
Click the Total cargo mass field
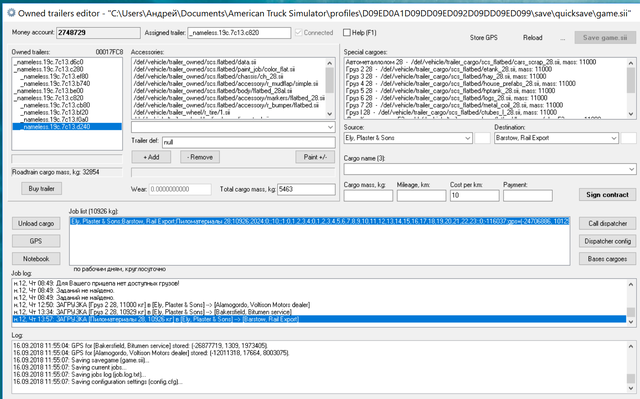pos(306,189)
